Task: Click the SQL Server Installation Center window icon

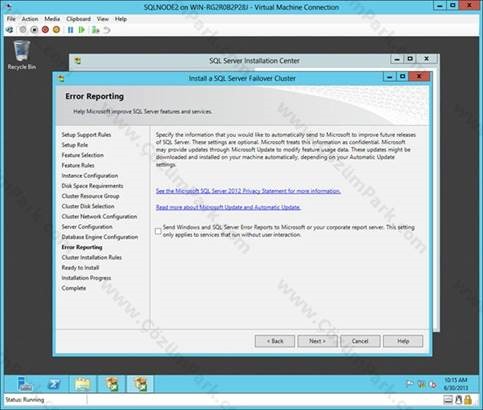Action: point(78,61)
